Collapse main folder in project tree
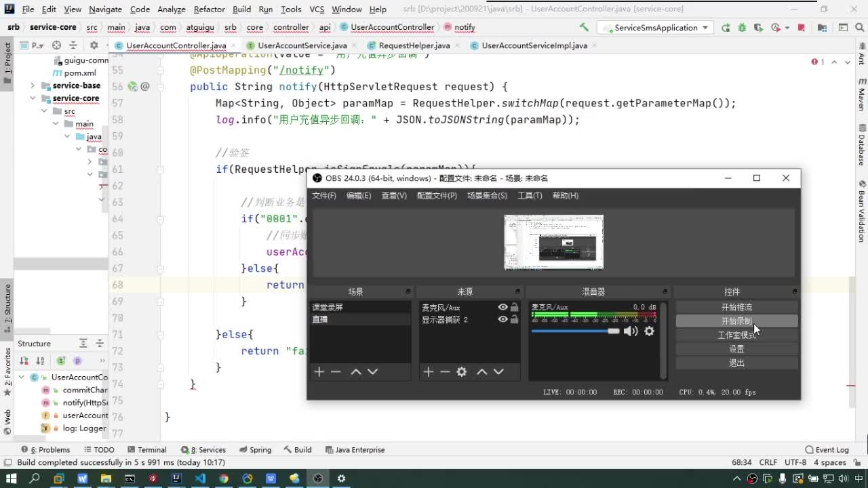Screen dimensions: 868x488 (x=56, y=123)
